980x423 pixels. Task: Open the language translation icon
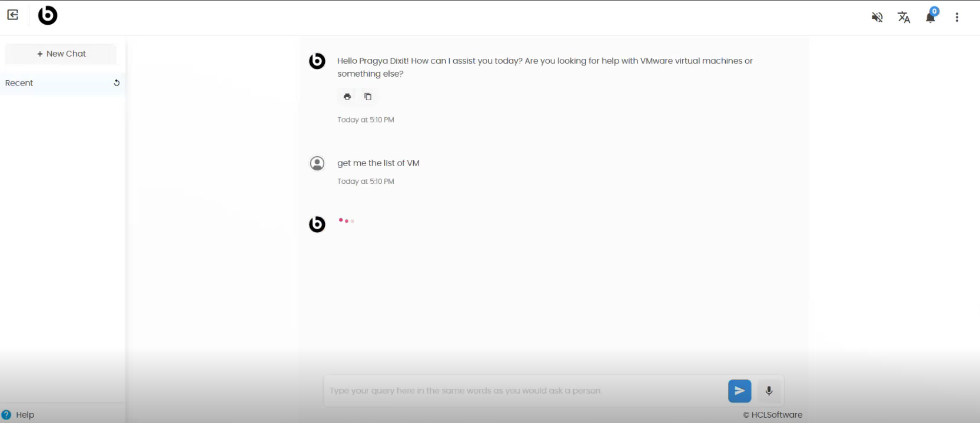[x=903, y=17]
